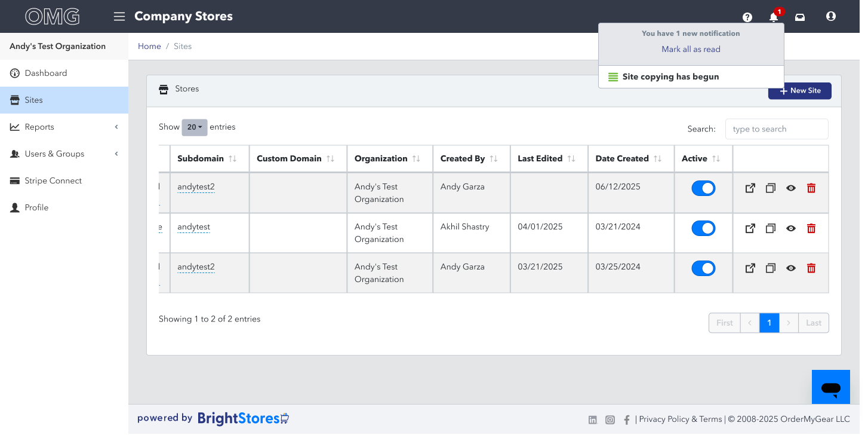Image resolution: width=868 pixels, height=438 pixels.
Task: Click the OMG logo
Action: point(53,16)
